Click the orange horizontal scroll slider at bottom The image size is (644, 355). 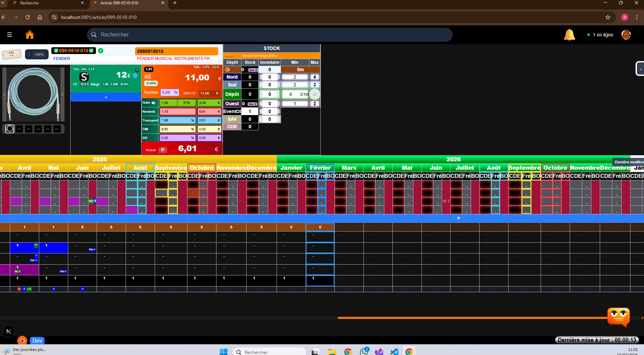tap(473, 317)
